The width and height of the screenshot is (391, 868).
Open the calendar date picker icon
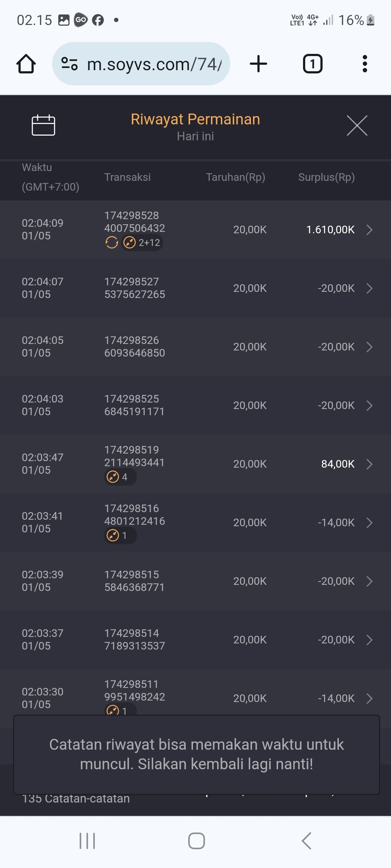43,125
